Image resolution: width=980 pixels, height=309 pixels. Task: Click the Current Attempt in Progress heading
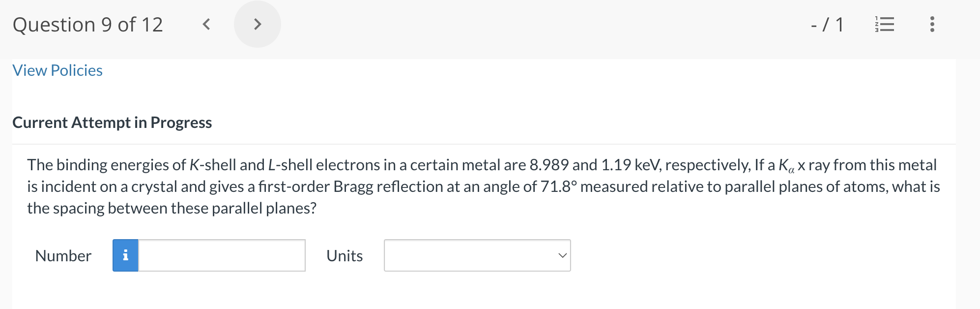pyautogui.click(x=112, y=123)
